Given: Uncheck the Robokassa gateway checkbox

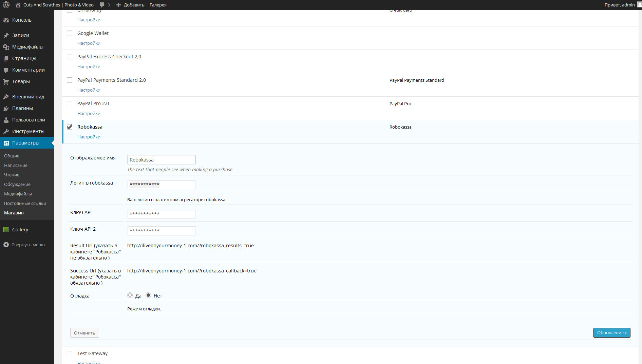Looking at the screenshot, I should coord(70,127).
